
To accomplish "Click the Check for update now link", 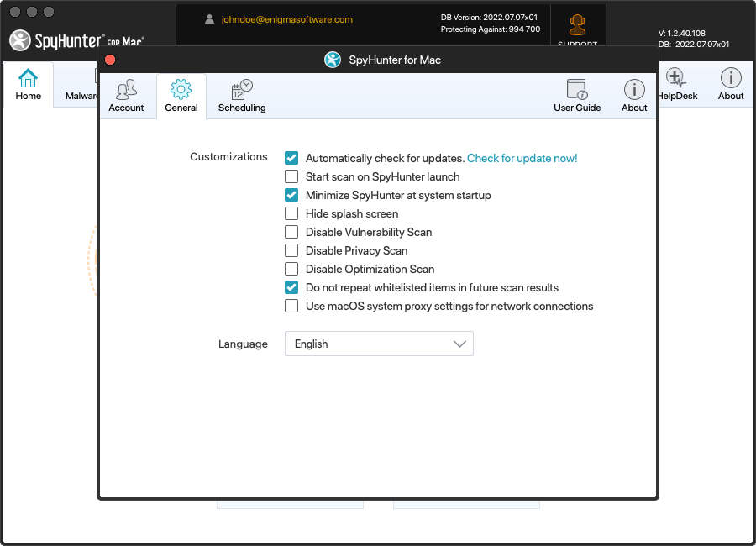I will point(522,158).
